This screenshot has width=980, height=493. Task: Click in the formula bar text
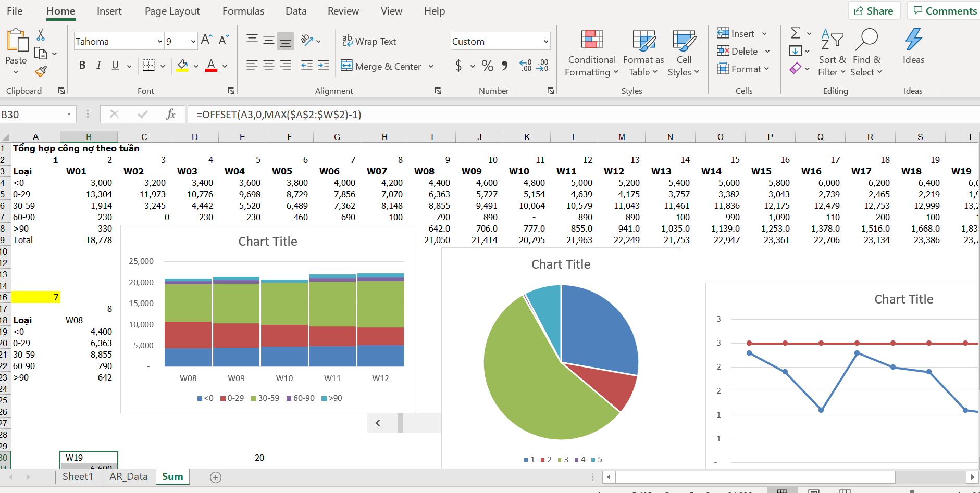click(469, 114)
